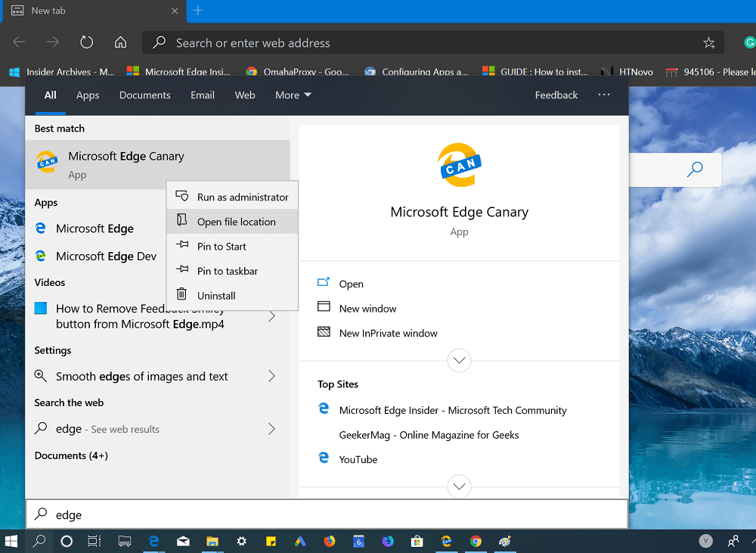Open the Windows Start menu
This screenshot has width=756, height=553.
11,541
